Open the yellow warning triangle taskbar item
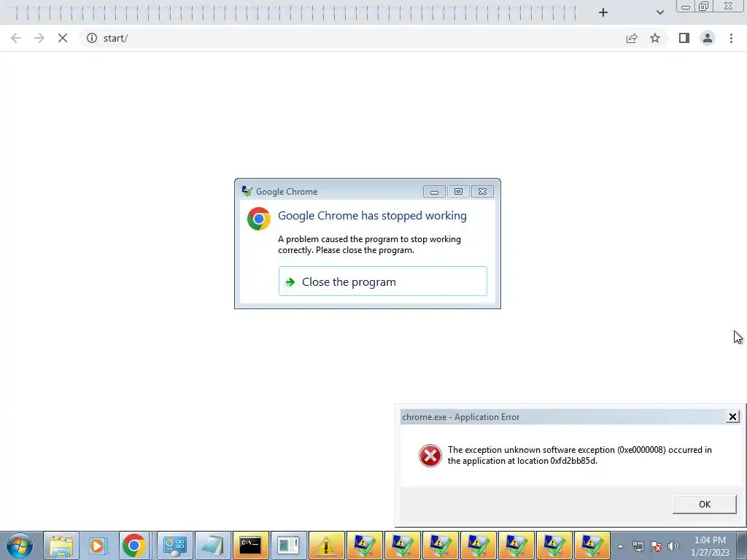This screenshot has height=560, width=747. 326,545
